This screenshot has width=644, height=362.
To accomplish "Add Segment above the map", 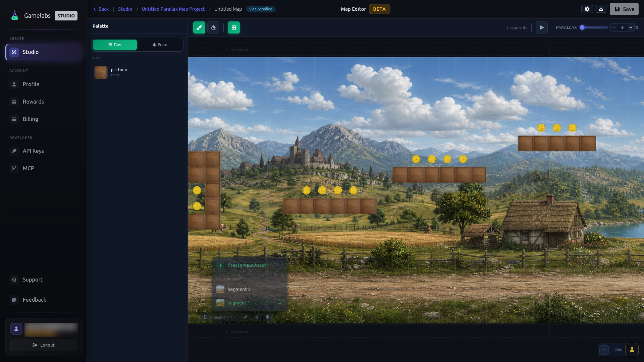I will coord(236,50).
